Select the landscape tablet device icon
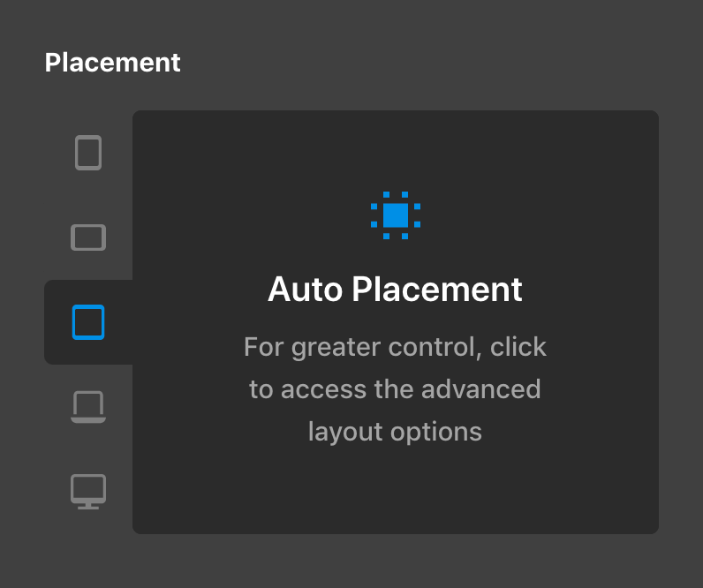 [x=88, y=237]
